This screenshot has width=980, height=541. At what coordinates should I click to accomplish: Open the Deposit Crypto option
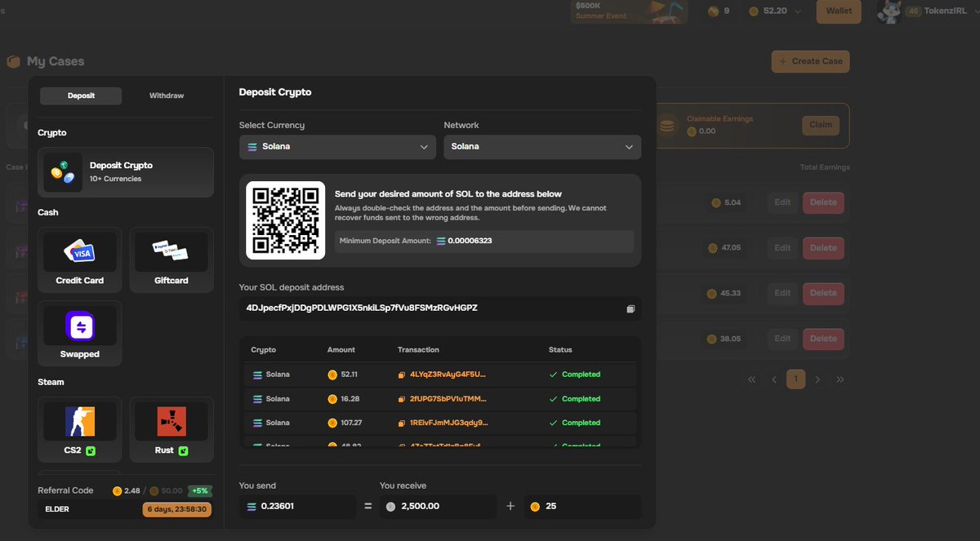(126, 172)
